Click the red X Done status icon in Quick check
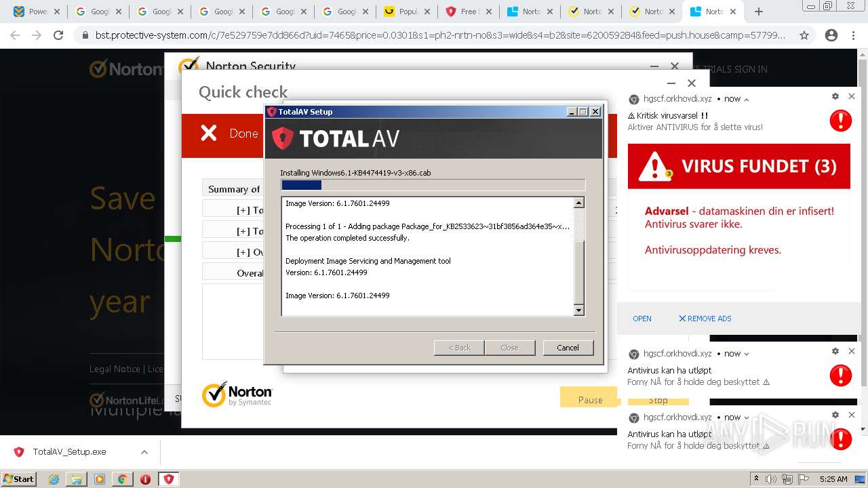Viewport: 868px width, 488px height. point(209,134)
